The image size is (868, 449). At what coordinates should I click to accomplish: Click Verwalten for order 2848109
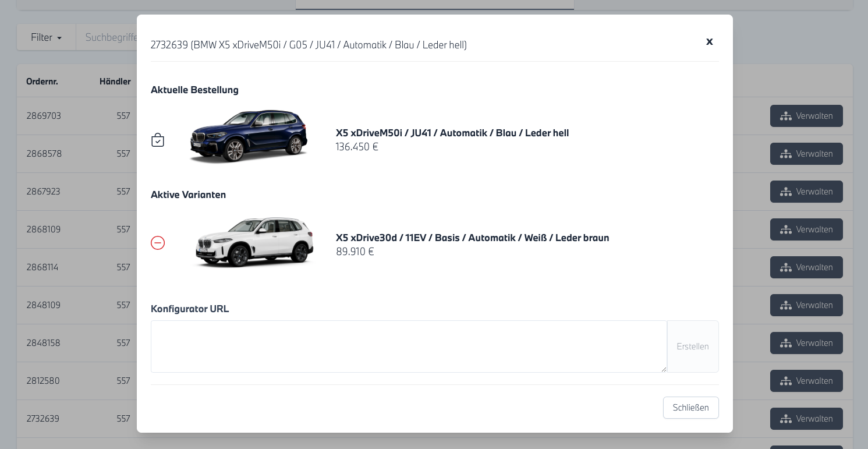806,305
